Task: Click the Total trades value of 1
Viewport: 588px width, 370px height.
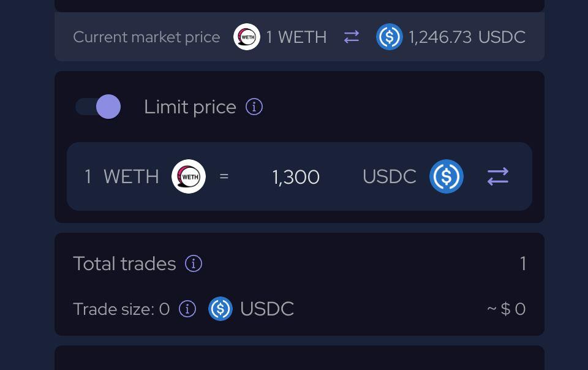Action: click(x=523, y=263)
